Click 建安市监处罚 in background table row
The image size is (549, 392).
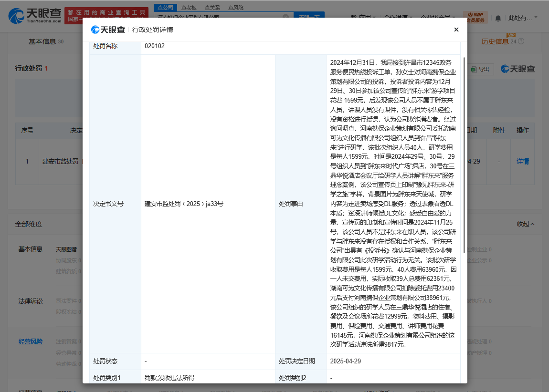(60, 161)
